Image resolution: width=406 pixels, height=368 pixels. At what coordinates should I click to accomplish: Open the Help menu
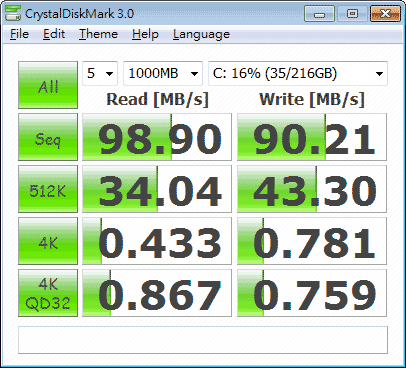click(x=145, y=34)
